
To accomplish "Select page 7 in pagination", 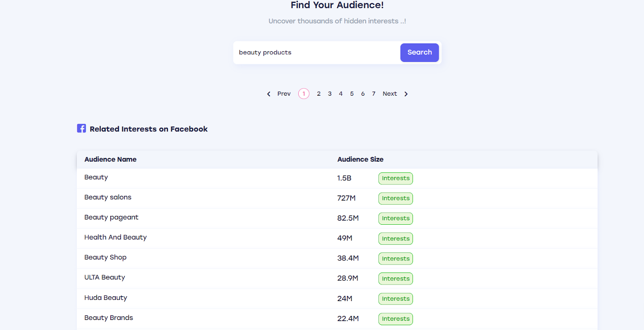I will pyautogui.click(x=374, y=94).
